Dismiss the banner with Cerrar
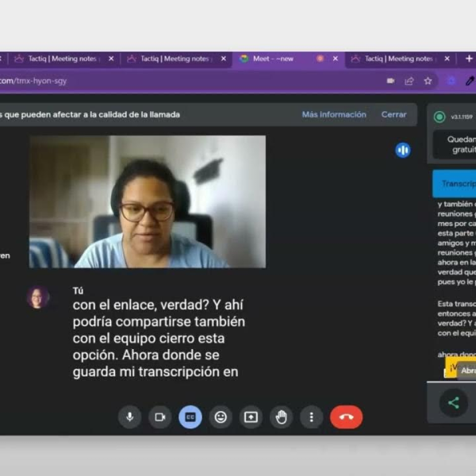Image resolution: width=476 pixels, height=476 pixels. (x=393, y=114)
